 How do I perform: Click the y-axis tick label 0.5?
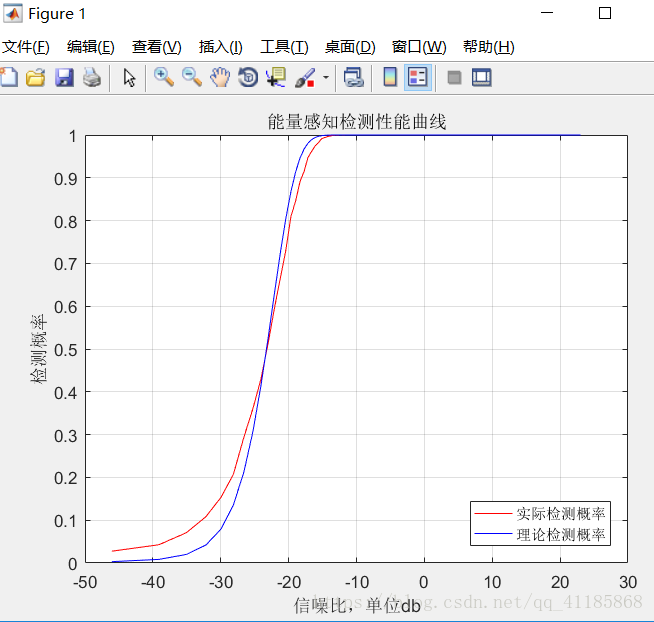(66, 350)
